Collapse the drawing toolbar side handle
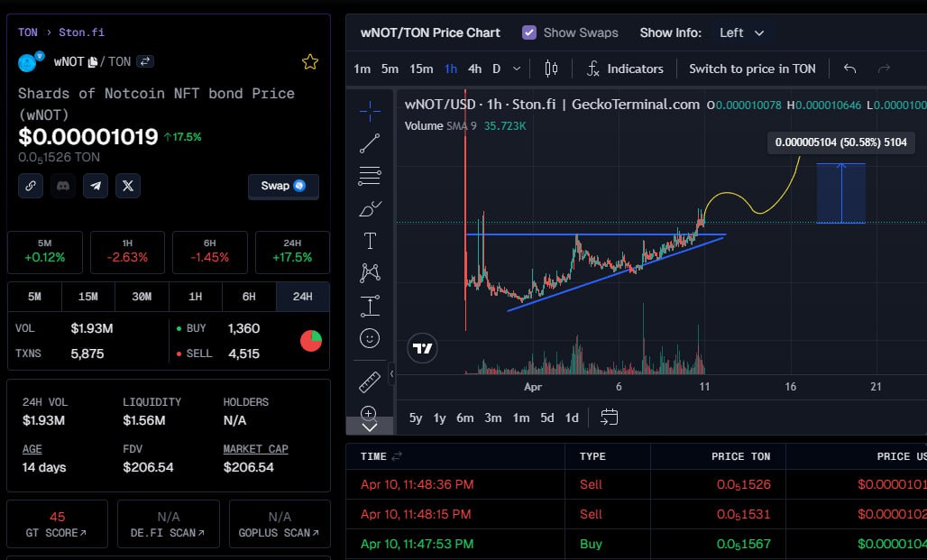 point(391,373)
